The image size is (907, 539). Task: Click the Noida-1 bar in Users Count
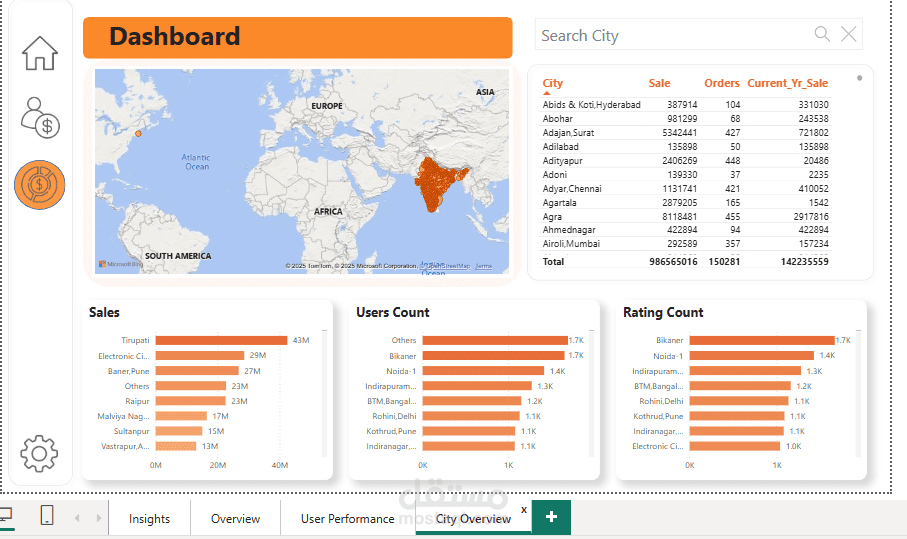(x=484, y=371)
